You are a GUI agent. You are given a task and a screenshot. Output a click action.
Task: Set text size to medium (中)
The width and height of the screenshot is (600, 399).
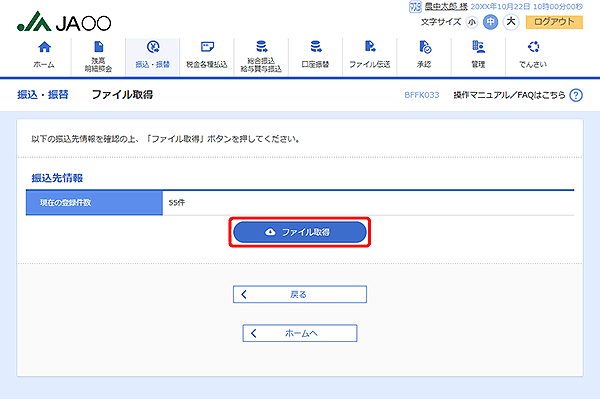[490, 22]
